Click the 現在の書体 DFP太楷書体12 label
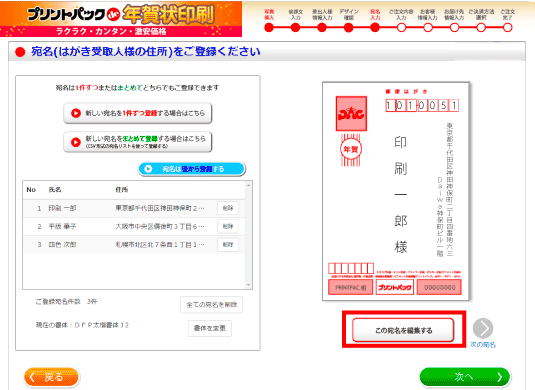 (83, 325)
